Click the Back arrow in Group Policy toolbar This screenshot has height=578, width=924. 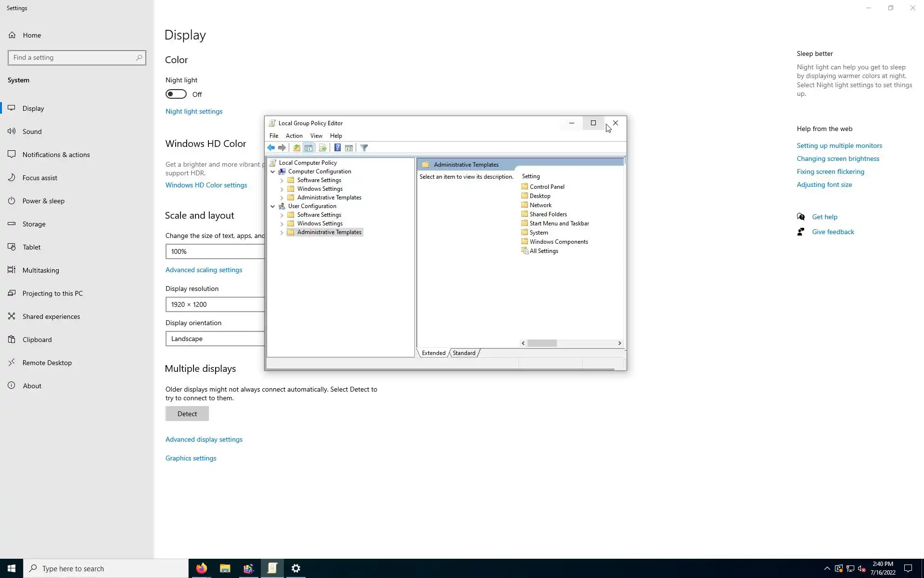271,148
